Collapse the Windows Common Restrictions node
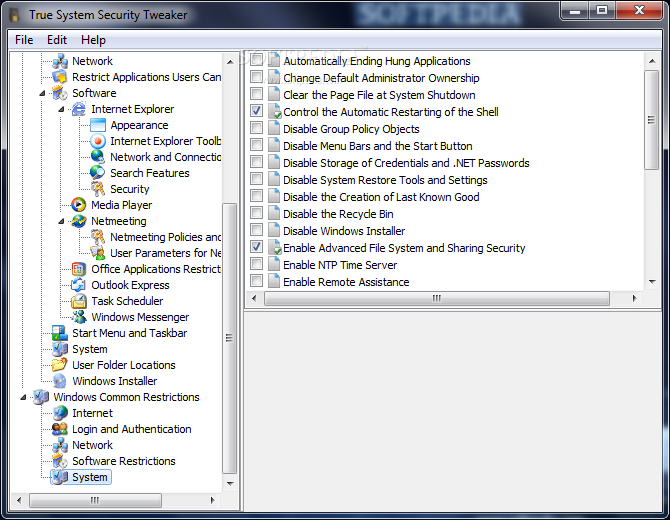The width and height of the screenshot is (670, 520). coord(23,397)
